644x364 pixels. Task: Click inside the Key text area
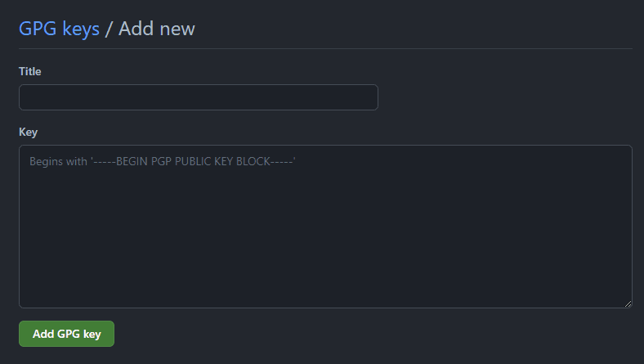[325, 227]
